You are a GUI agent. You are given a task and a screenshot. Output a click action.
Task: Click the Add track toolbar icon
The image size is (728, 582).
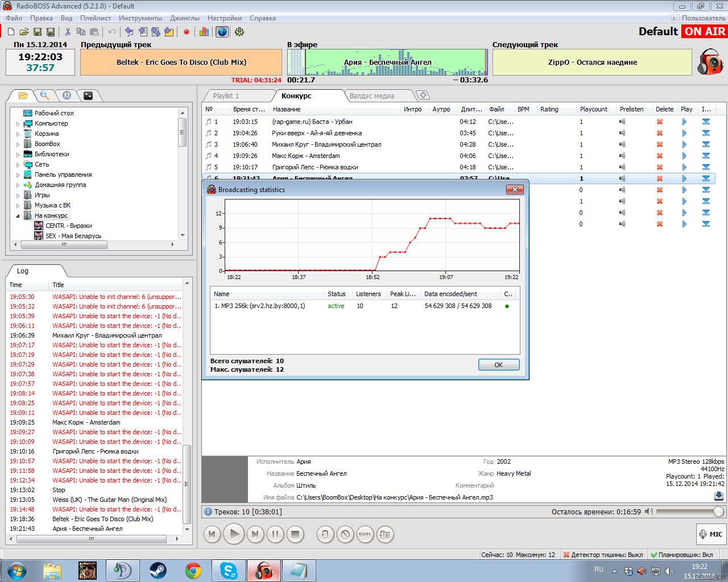[129, 32]
